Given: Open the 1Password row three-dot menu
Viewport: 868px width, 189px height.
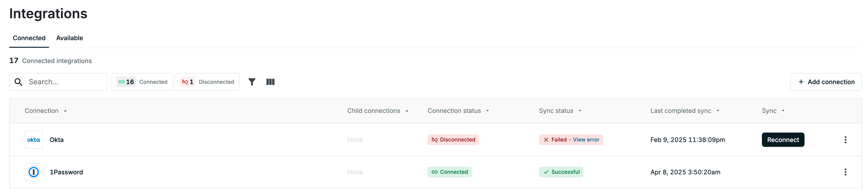Looking at the screenshot, I should (x=845, y=172).
